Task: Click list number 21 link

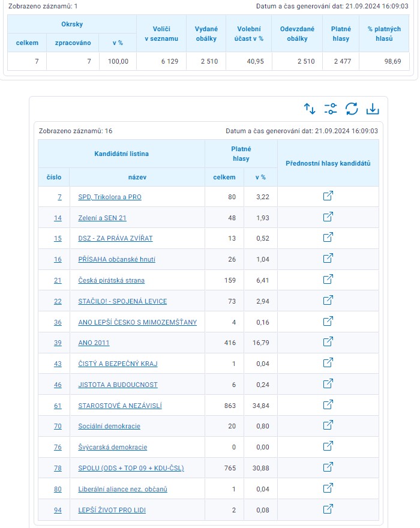Action: coord(58,280)
